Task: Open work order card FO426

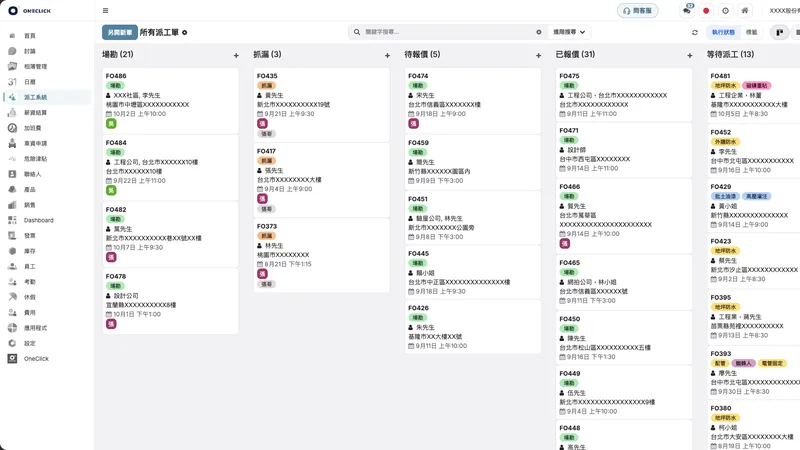Action: coord(472,327)
